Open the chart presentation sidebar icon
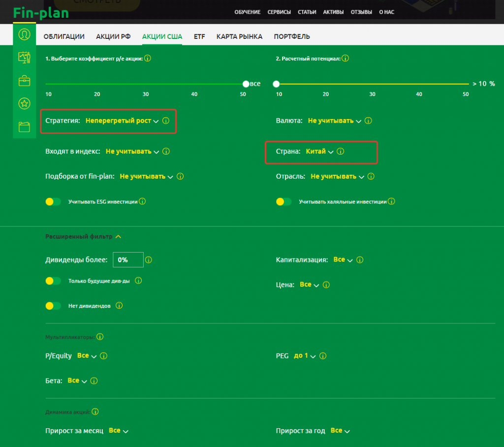 click(24, 57)
